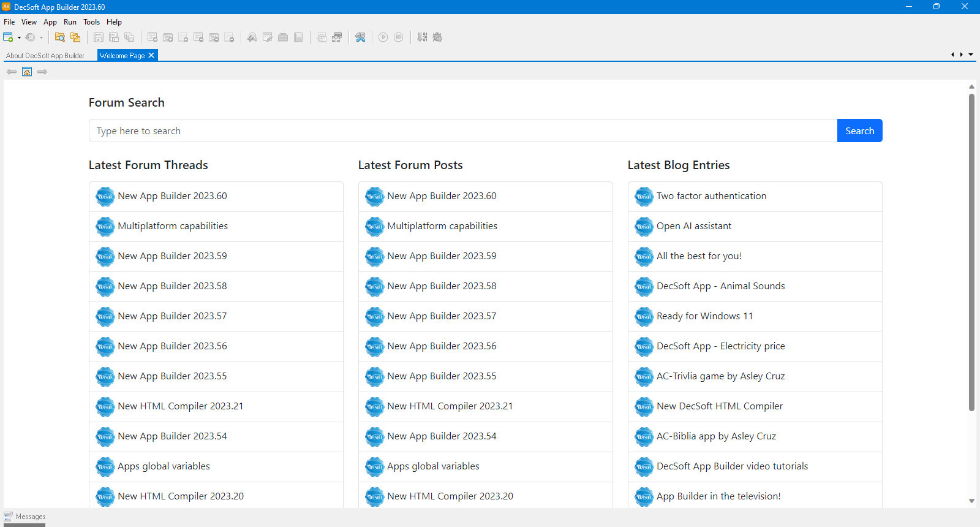Open blog entry Open AI assistant
Screen dimensions: 980x527
755,226
